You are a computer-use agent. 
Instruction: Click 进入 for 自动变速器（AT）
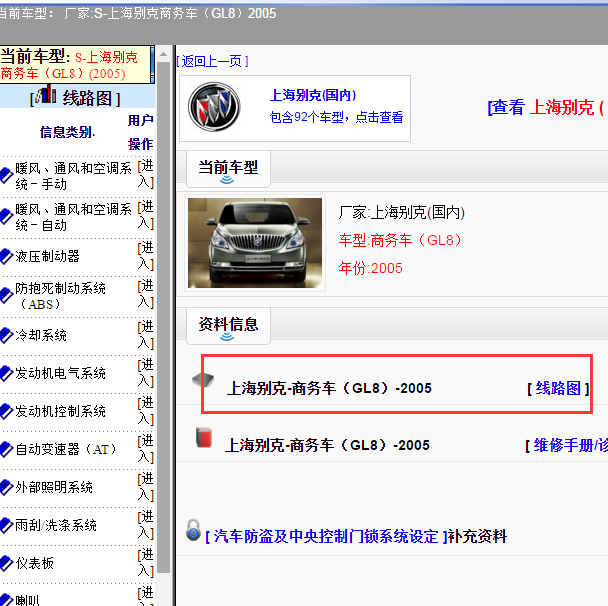click(x=145, y=449)
